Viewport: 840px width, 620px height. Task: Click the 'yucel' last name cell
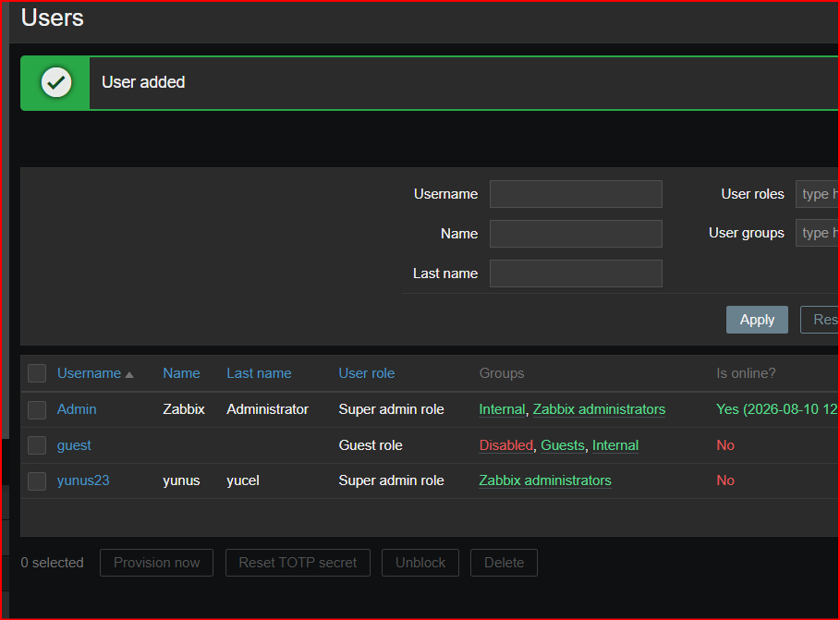coord(243,480)
